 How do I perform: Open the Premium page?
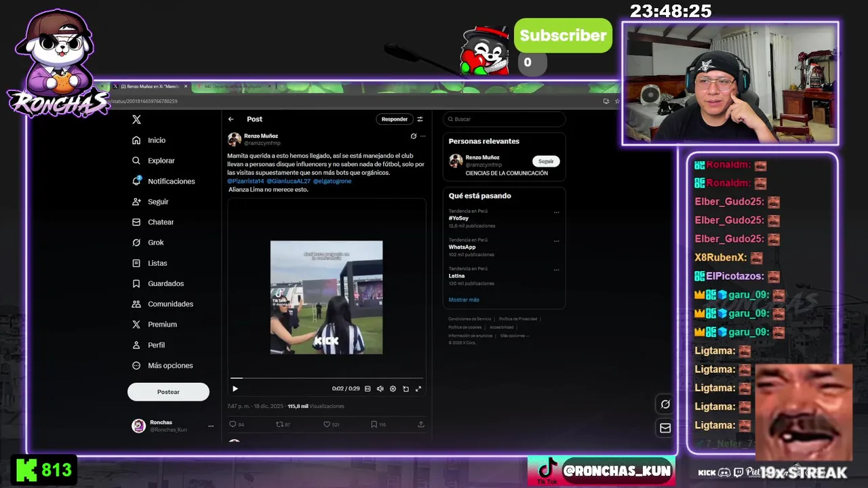(x=154, y=324)
